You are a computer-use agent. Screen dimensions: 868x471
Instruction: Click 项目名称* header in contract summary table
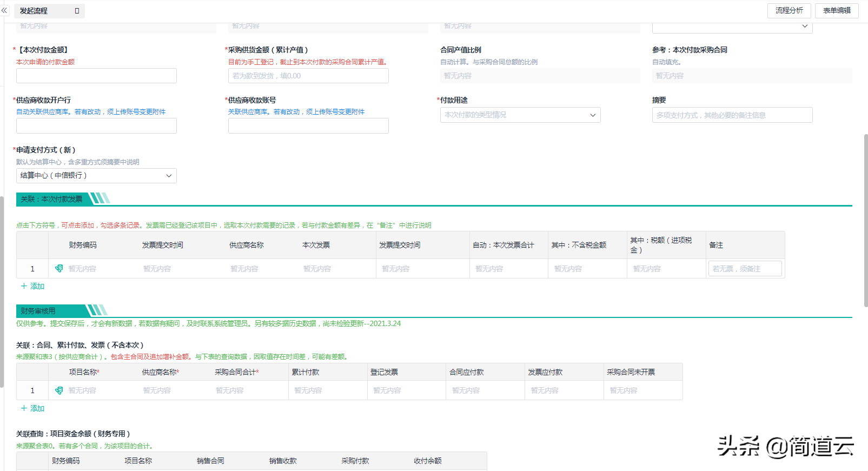pyautogui.click(x=84, y=372)
